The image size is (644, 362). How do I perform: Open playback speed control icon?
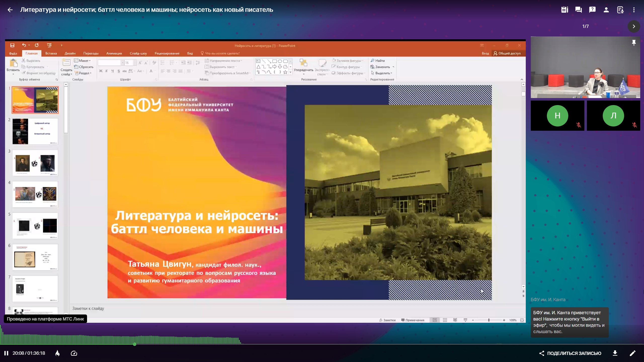(74, 353)
